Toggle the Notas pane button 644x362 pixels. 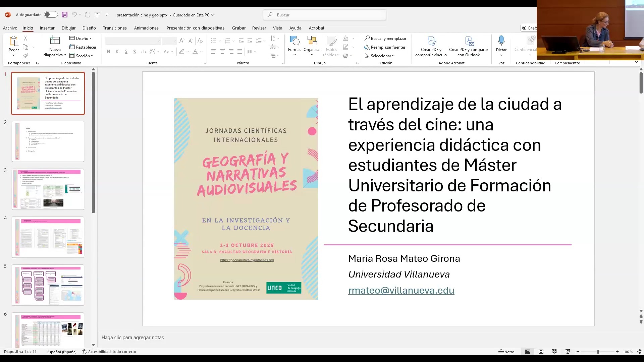(x=506, y=352)
